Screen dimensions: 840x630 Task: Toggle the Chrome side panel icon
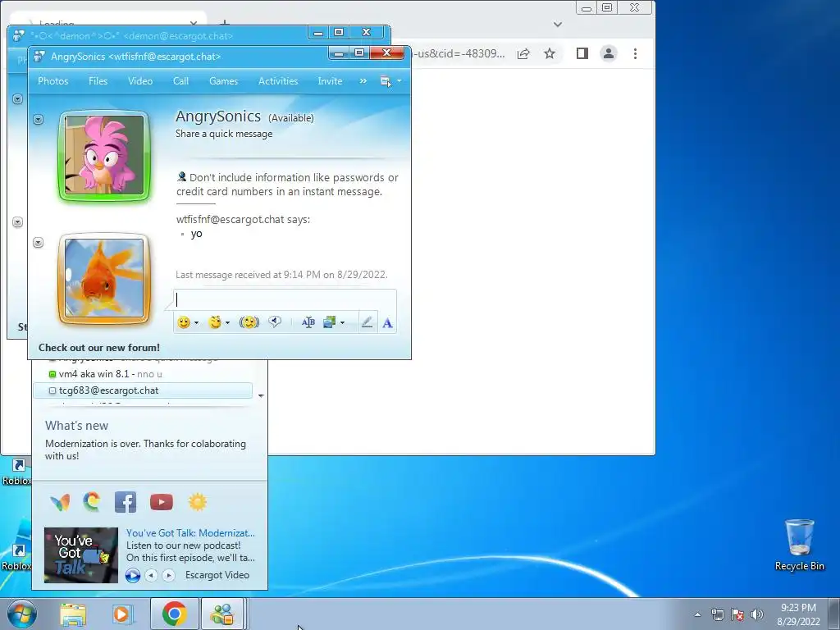[x=582, y=53]
